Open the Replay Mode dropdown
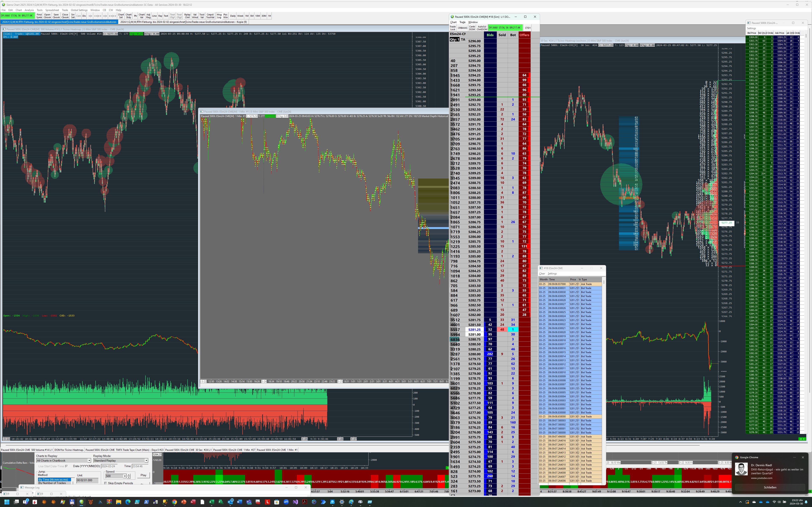The height and width of the screenshot is (507, 812). point(146,460)
